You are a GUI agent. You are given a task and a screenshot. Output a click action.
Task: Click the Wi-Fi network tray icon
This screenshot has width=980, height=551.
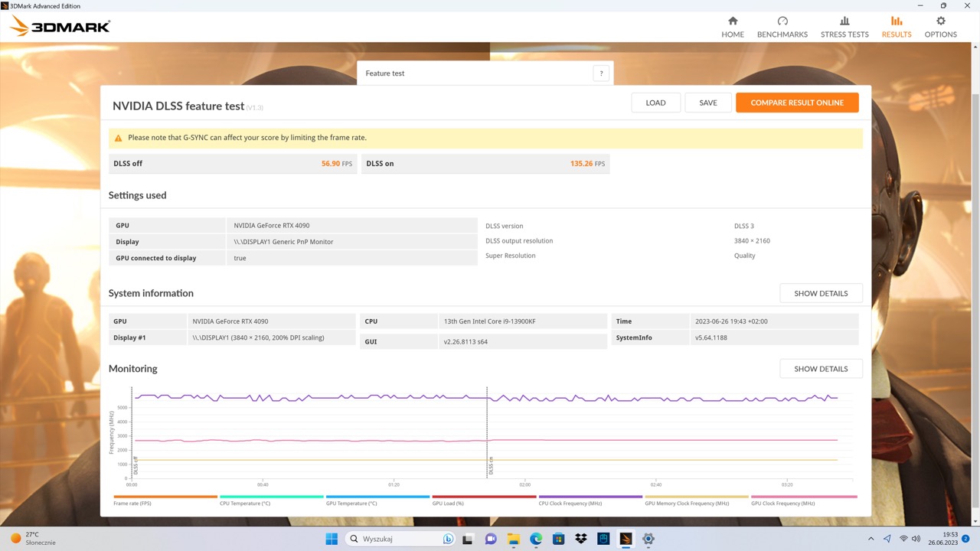(x=903, y=539)
